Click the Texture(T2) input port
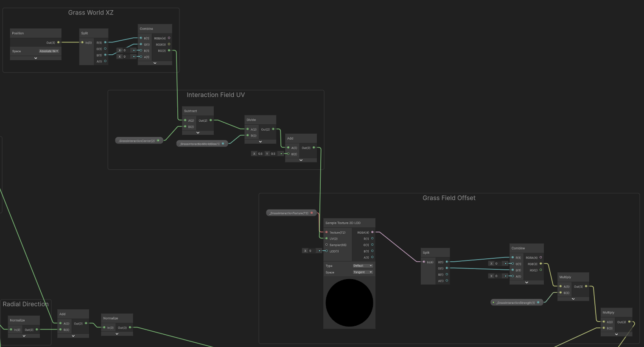Viewport: 644px width, 347px height. pos(326,232)
